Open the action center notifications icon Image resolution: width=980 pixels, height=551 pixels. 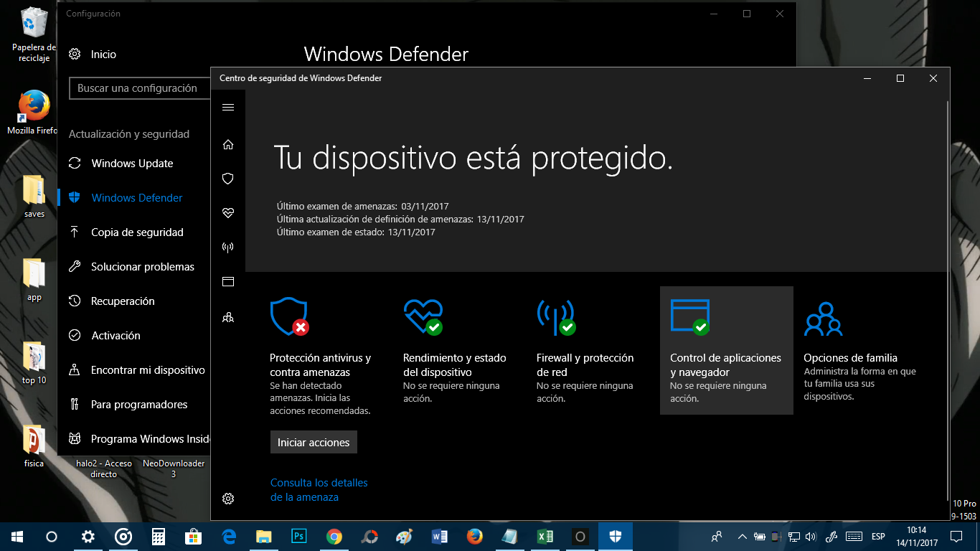coord(956,537)
